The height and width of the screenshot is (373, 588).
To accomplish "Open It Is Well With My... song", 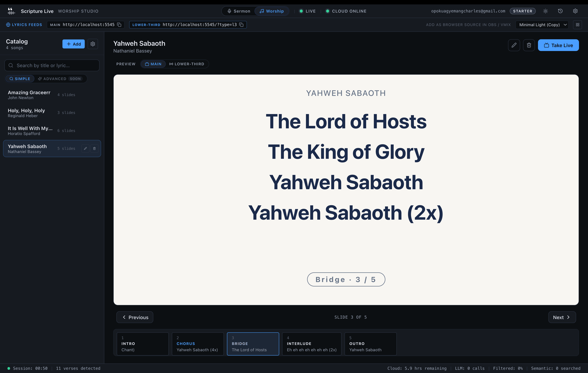I will pos(52,131).
